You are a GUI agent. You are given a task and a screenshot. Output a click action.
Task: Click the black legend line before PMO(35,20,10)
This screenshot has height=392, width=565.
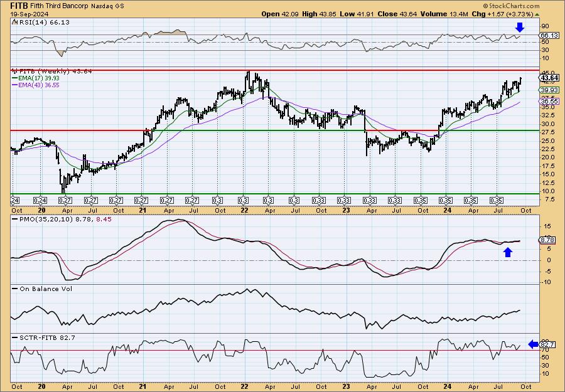point(15,219)
